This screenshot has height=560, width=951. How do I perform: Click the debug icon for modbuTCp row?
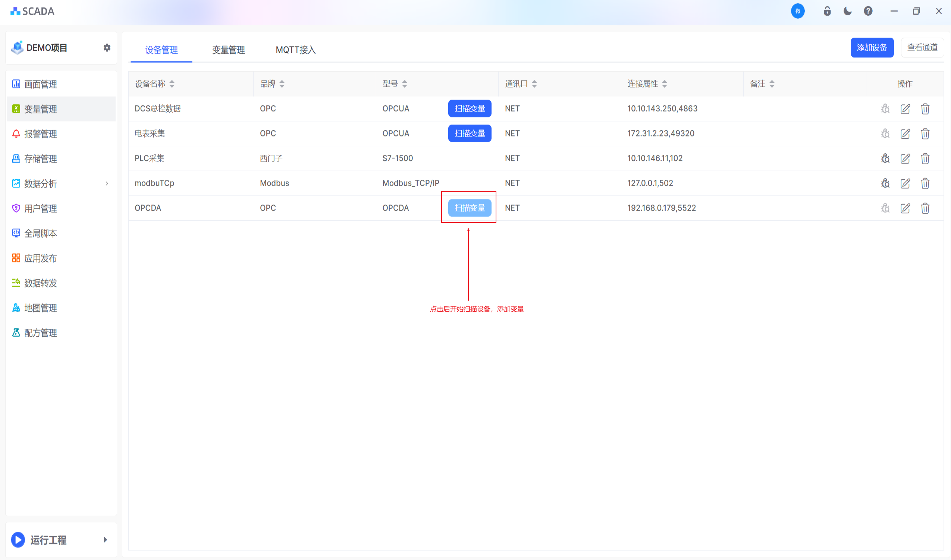pyautogui.click(x=885, y=183)
